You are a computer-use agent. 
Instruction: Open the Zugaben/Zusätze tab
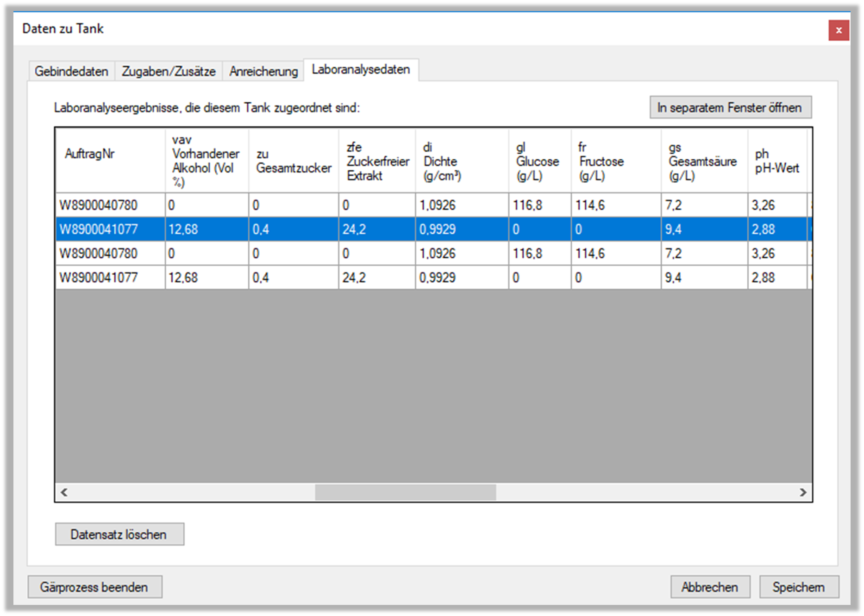point(169,71)
